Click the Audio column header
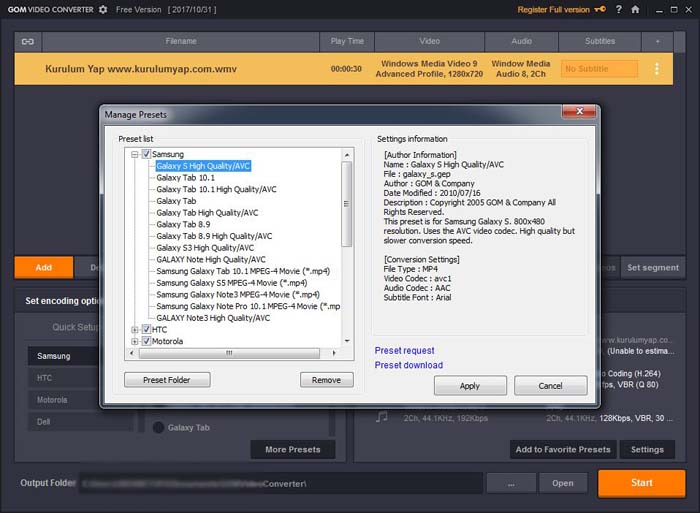Image resolution: width=700 pixels, height=513 pixels. coord(521,42)
